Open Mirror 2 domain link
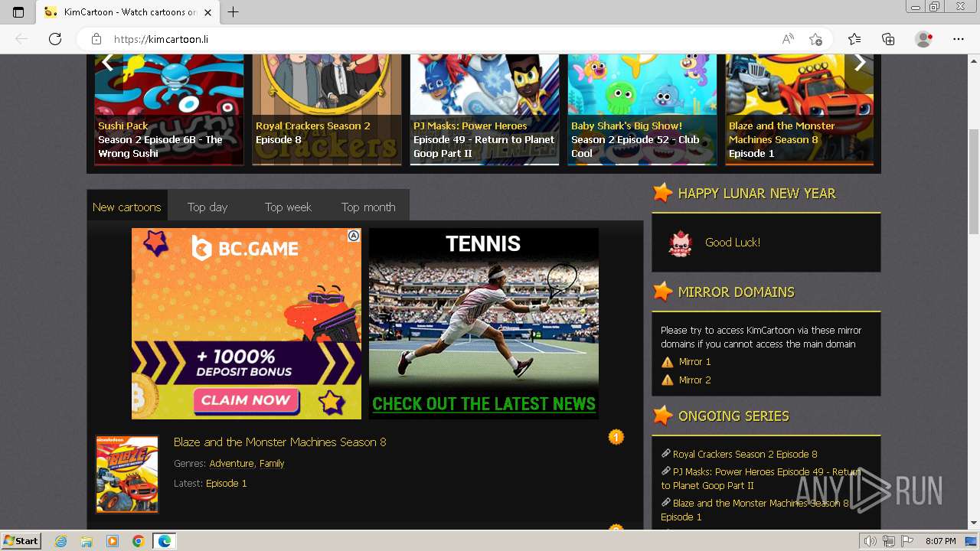This screenshot has width=980, height=551. 694,380
